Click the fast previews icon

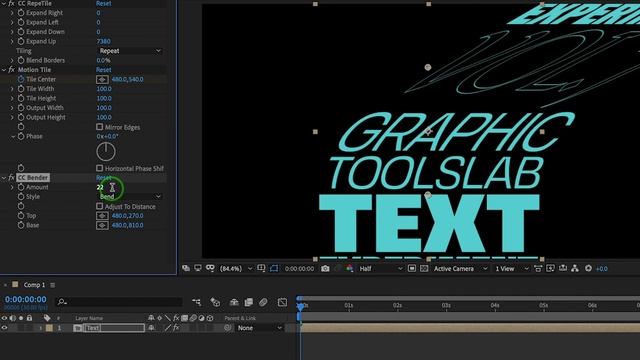[x=551, y=269]
